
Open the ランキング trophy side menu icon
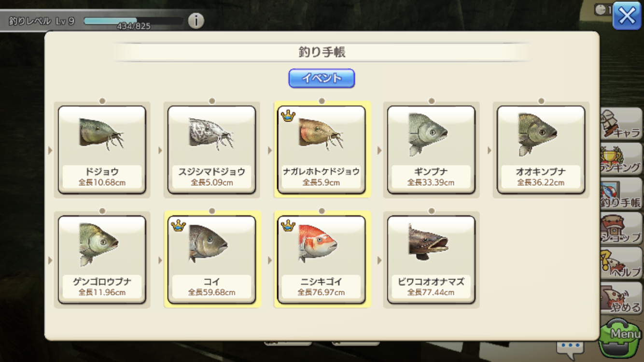[622, 159]
